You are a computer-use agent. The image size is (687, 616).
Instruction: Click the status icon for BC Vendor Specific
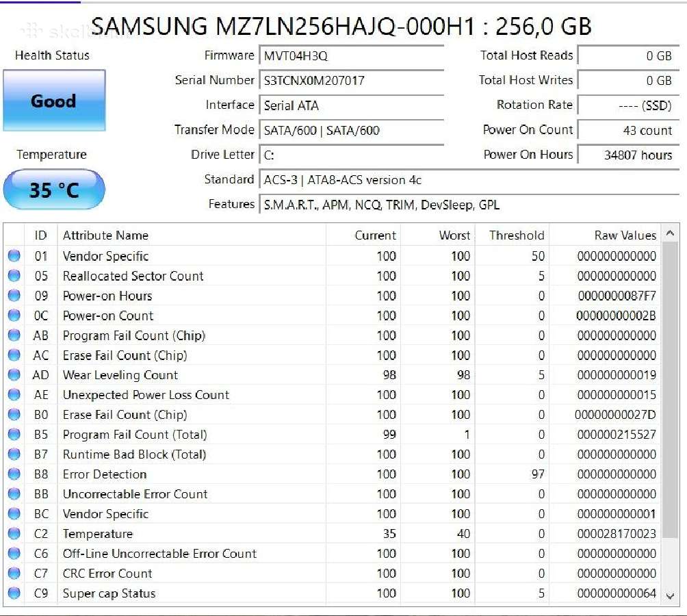(14, 513)
